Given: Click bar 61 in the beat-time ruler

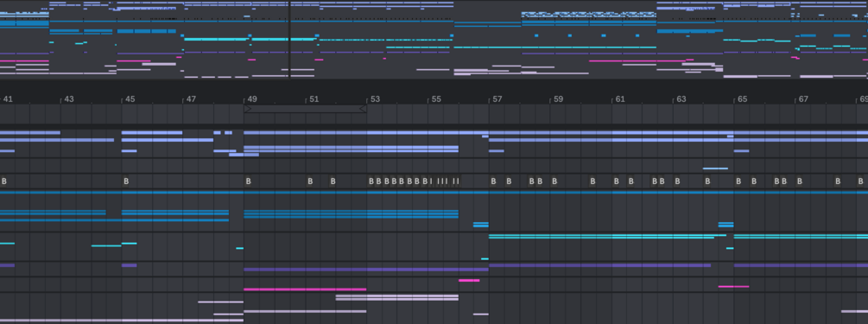Looking at the screenshot, I should point(620,99).
